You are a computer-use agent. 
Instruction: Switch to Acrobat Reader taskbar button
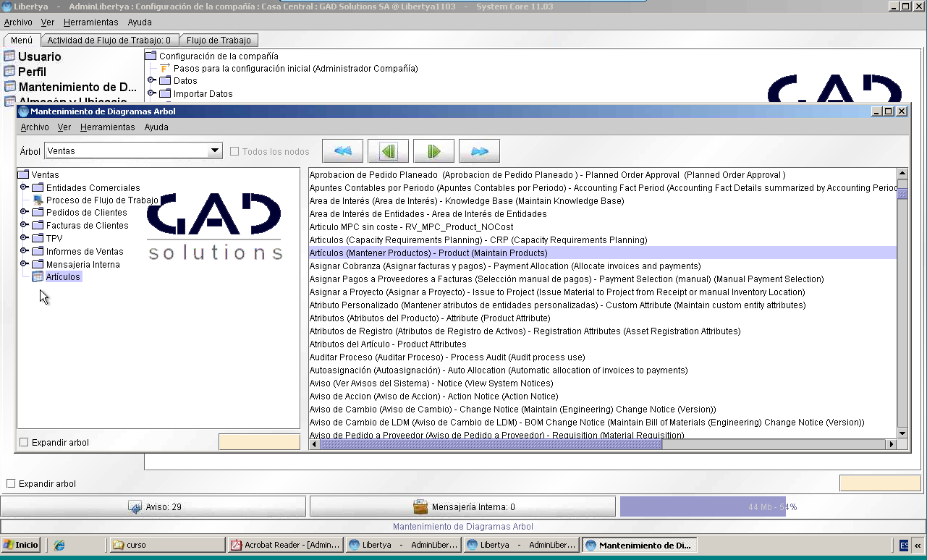(284, 545)
